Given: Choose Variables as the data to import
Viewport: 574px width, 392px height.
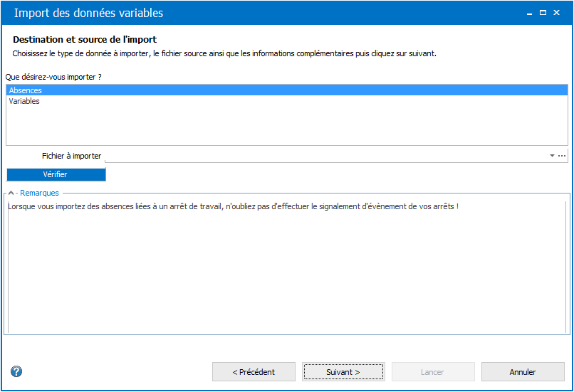Looking at the screenshot, I should point(287,101).
